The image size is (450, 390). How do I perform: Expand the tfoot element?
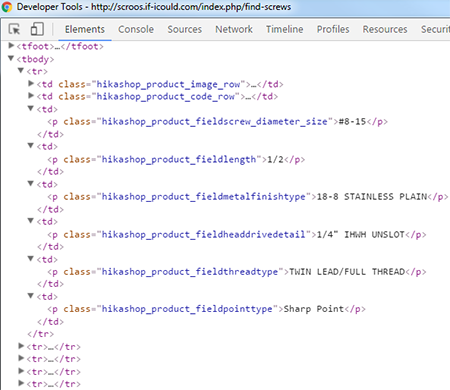(x=11, y=45)
